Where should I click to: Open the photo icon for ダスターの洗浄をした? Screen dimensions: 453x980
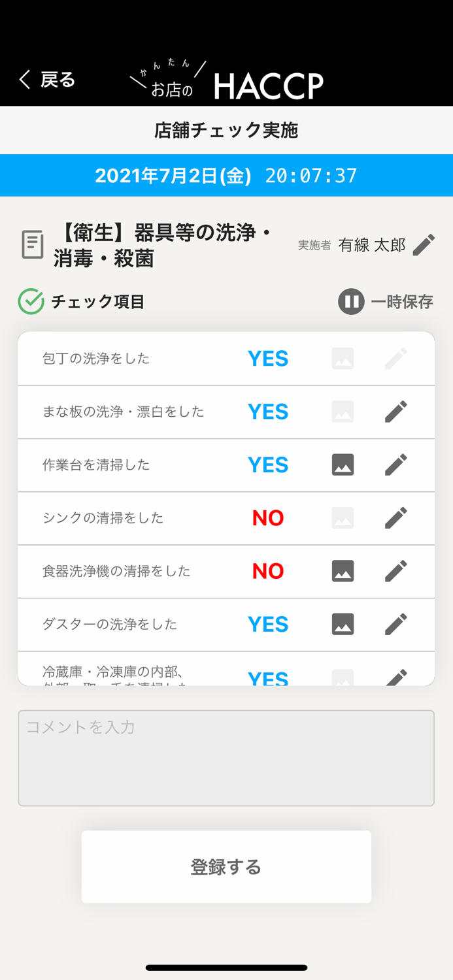pos(343,624)
